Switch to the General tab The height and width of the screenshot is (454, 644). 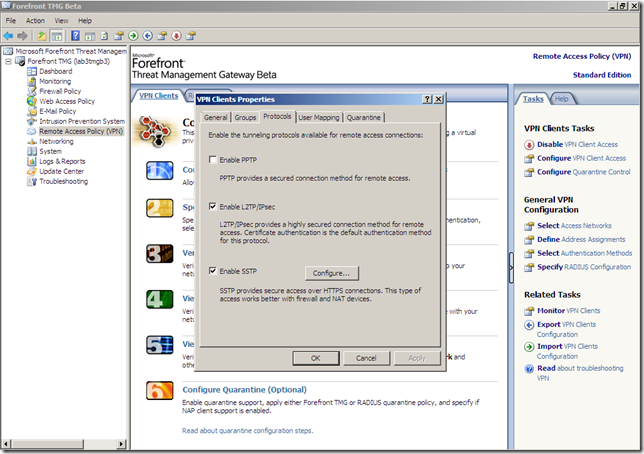tap(216, 118)
